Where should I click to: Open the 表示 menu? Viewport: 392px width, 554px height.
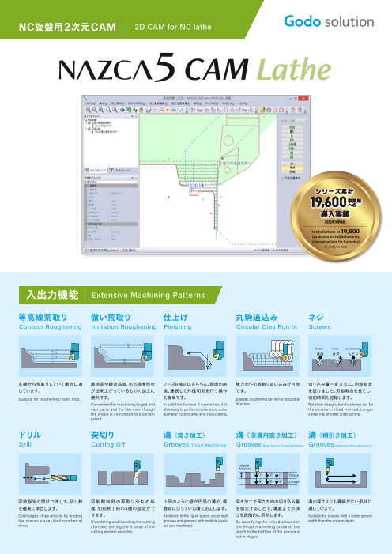[x=104, y=104]
